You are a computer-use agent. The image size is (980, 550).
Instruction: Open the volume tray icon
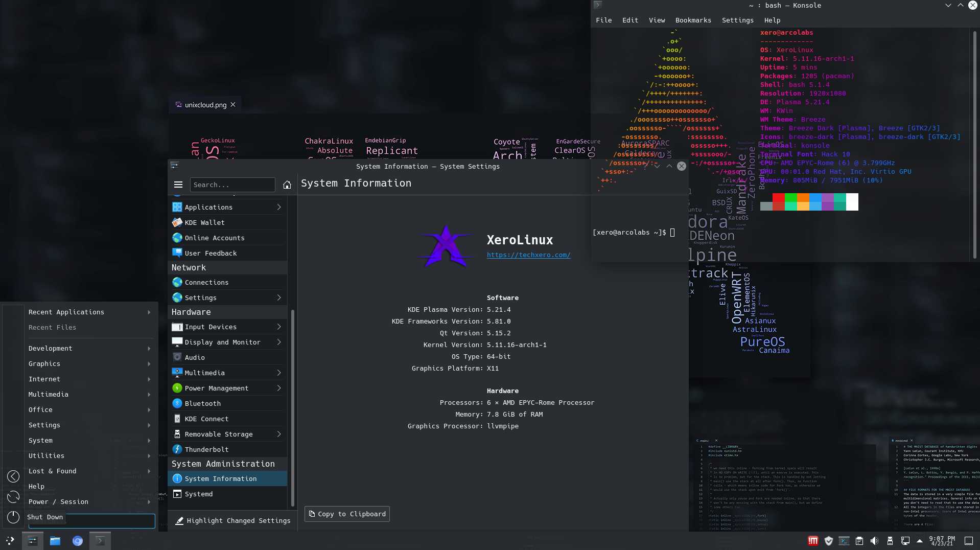click(x=874, y=540)
